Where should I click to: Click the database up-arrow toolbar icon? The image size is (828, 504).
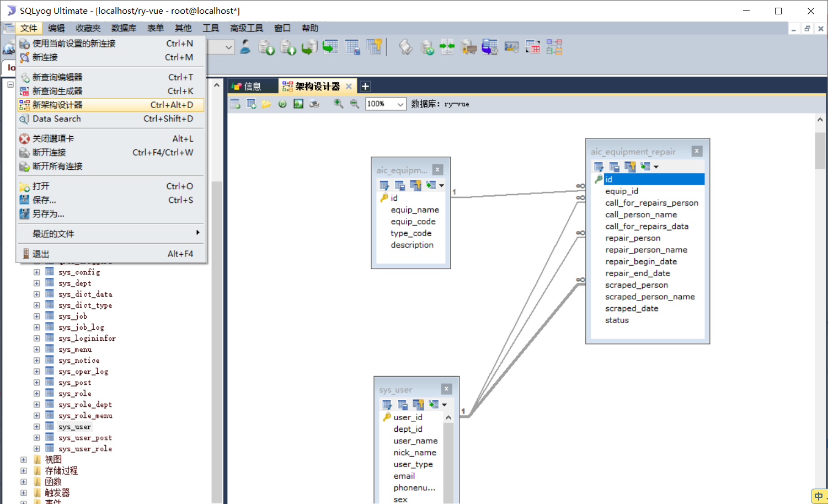(x=288, y=47)
